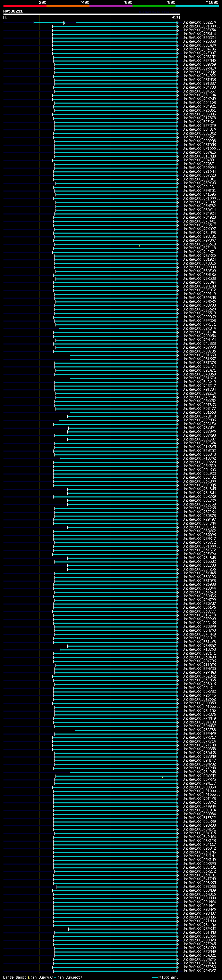Click the yellow gap triangle in the legend

point(28,977)
